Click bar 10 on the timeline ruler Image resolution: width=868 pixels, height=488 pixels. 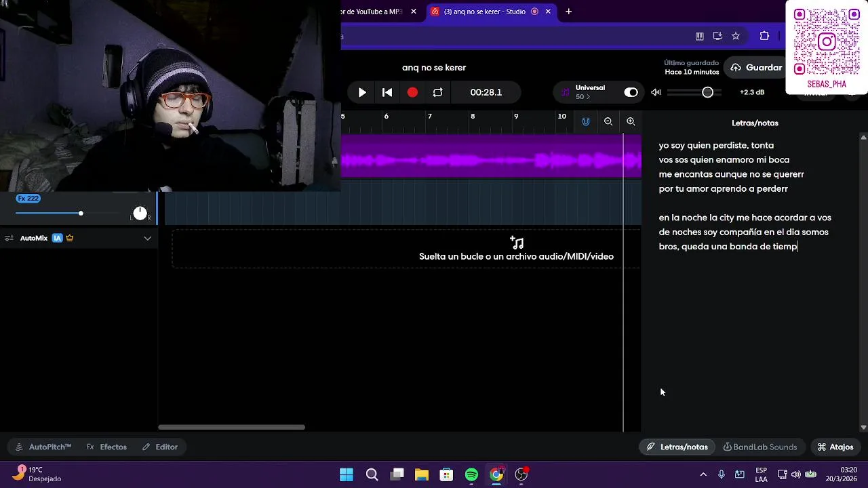click(561, 116)
